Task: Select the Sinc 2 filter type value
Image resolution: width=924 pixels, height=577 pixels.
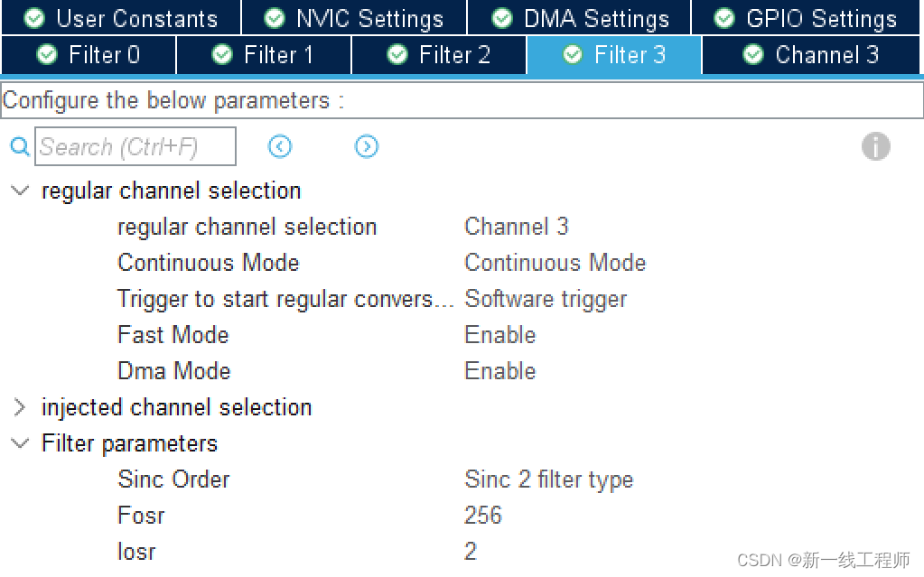Action: [x=548, y=479]
